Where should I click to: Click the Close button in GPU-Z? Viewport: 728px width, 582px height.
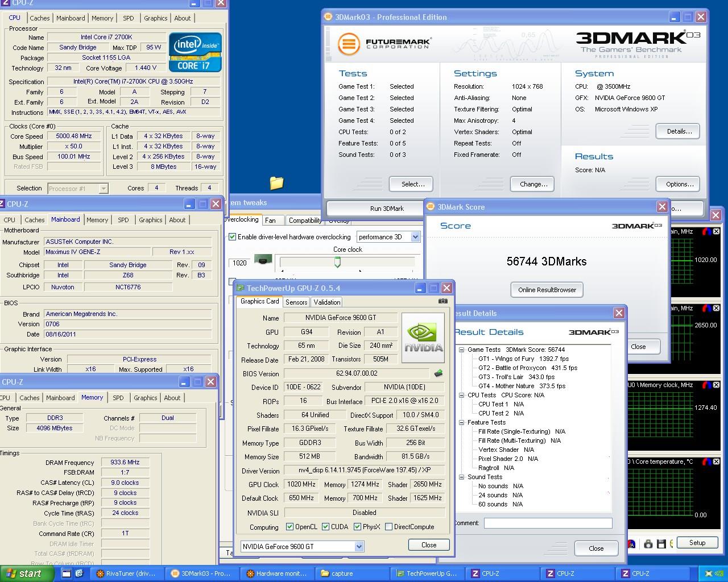(429, 545)
